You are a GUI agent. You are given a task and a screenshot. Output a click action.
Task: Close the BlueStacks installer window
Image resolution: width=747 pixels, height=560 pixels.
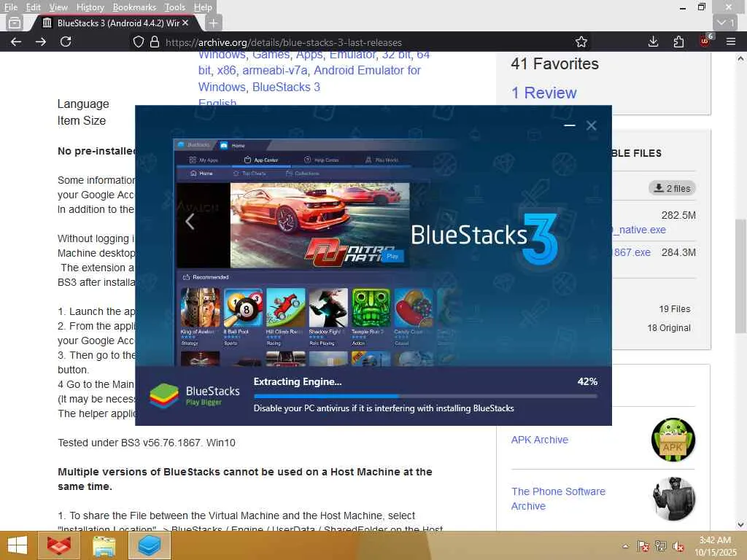coord(591,125)
